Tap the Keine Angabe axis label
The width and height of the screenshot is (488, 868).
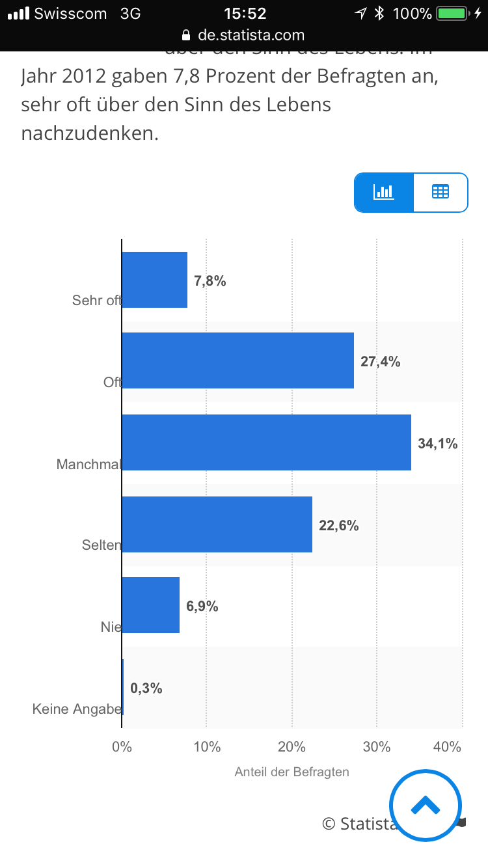[x=77, y=709]
